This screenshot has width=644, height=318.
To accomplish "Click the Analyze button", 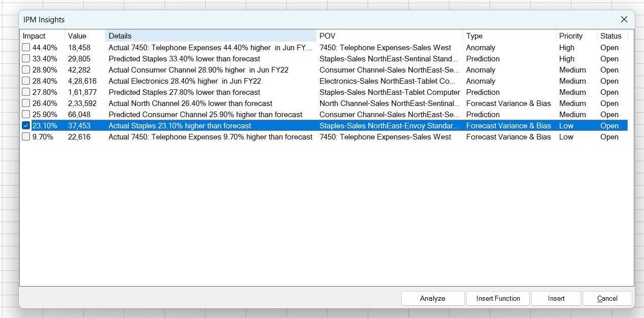I will click(x=433, y=298).
